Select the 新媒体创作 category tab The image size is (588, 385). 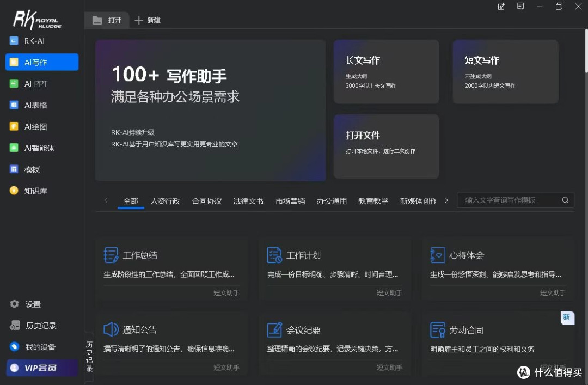(418, 201)
